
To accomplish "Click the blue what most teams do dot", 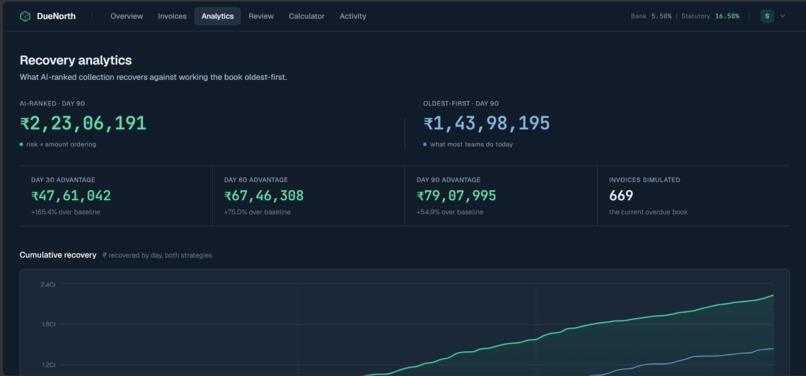I will coord(425,145).
